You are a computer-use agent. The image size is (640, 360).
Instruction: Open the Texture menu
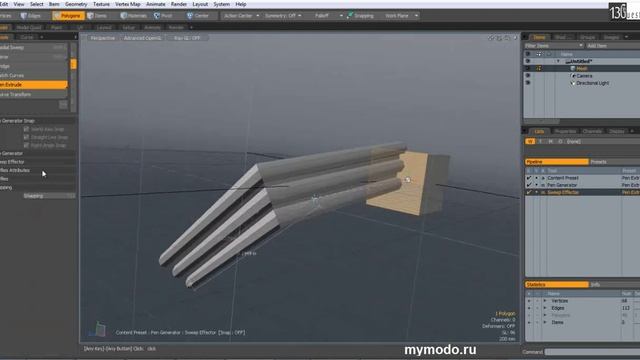(101, 4)
